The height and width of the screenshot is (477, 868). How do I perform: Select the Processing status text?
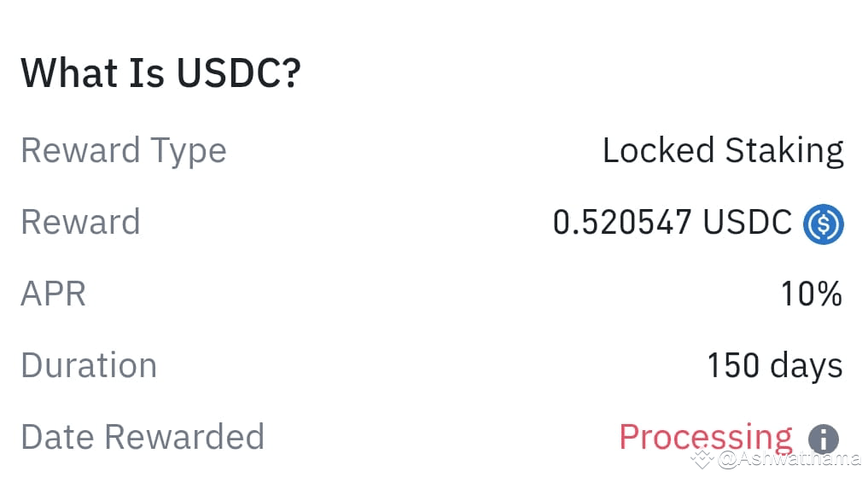pos(706,437)
